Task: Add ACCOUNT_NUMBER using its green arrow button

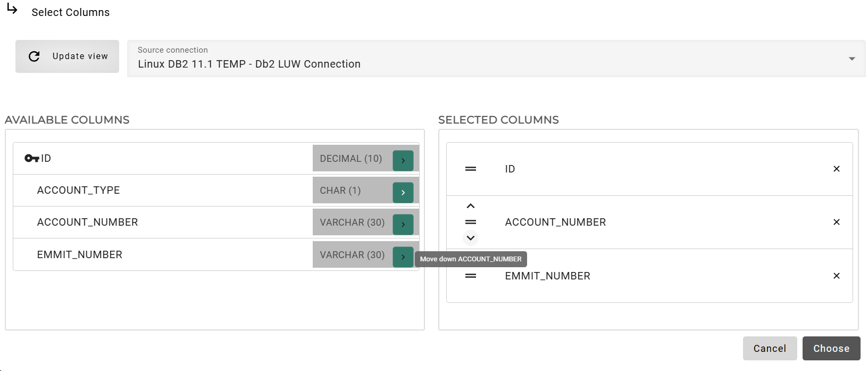Action: (x=403, y=224)
